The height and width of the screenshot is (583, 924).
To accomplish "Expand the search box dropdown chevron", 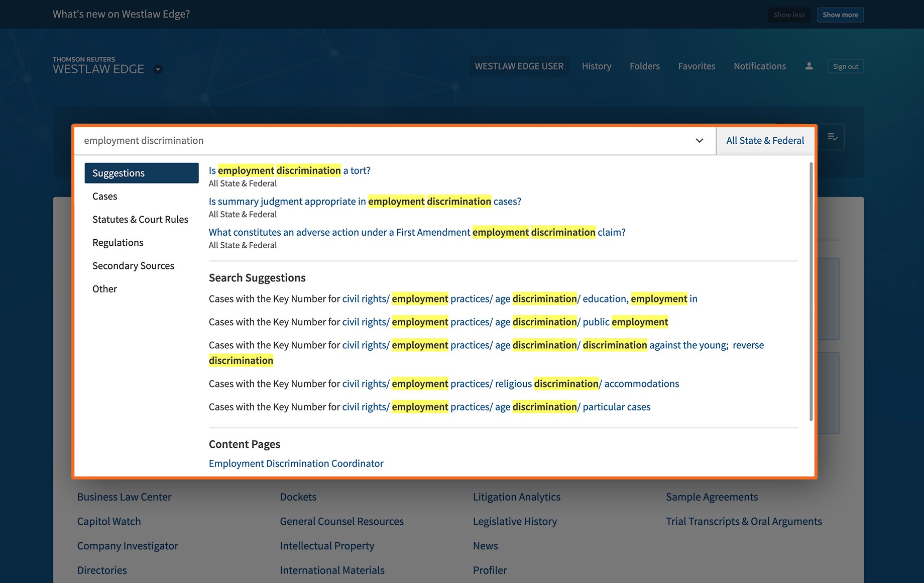I will point(699,141).
